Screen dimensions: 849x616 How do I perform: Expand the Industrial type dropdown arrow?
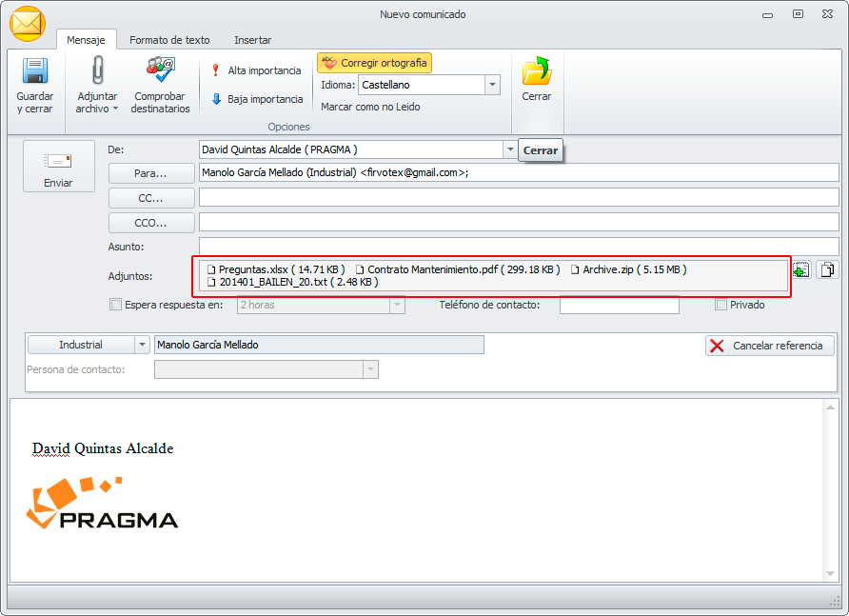click(142, 345)
